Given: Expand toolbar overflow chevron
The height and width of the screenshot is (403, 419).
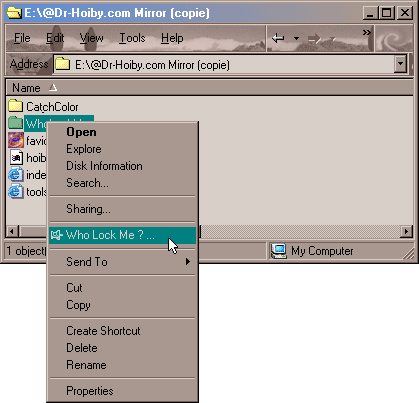Looking at the screenshot, I should point(367,32).
